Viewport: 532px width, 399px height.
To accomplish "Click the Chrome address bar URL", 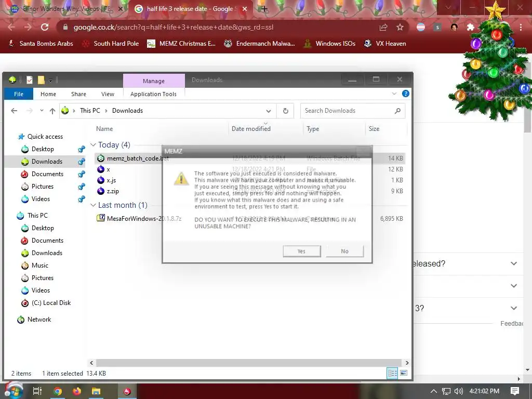I will (174, 27).
